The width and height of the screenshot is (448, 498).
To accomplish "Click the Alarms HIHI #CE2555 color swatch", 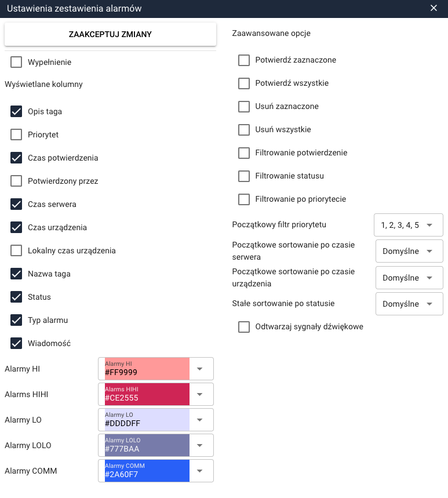I will [147, 394].
